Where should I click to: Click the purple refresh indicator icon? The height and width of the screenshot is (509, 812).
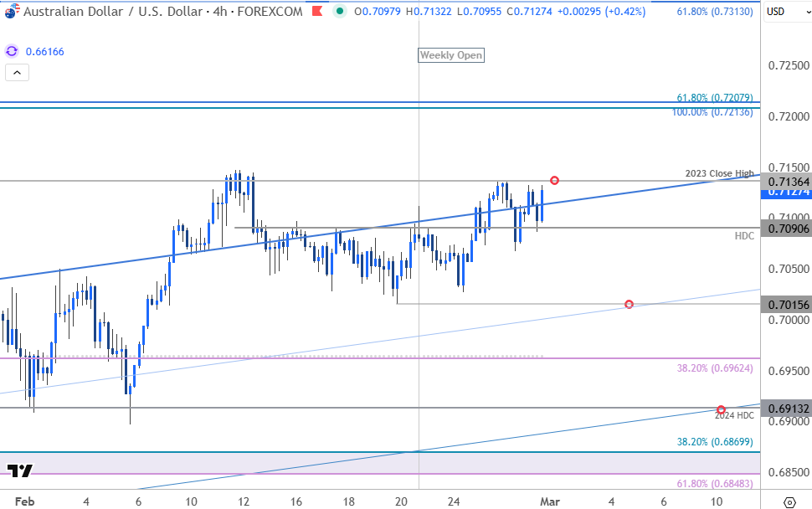pos(12,51)
